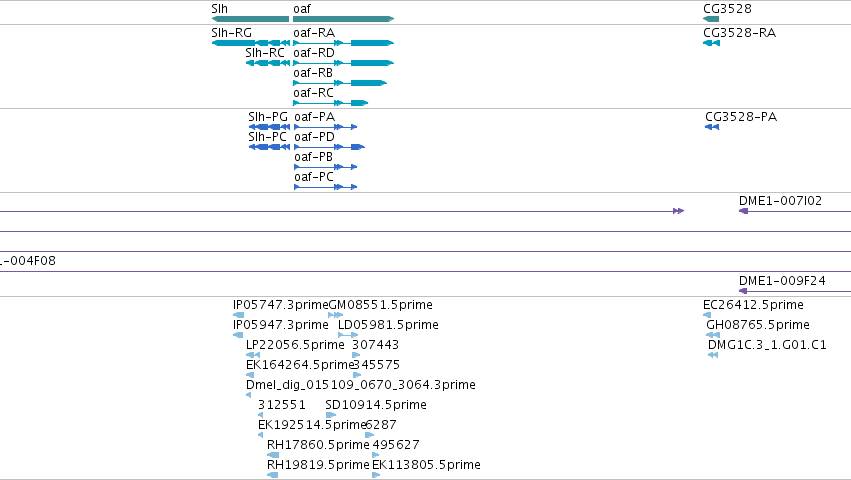Click the Slh-RG transcript feature

[251, 43]
